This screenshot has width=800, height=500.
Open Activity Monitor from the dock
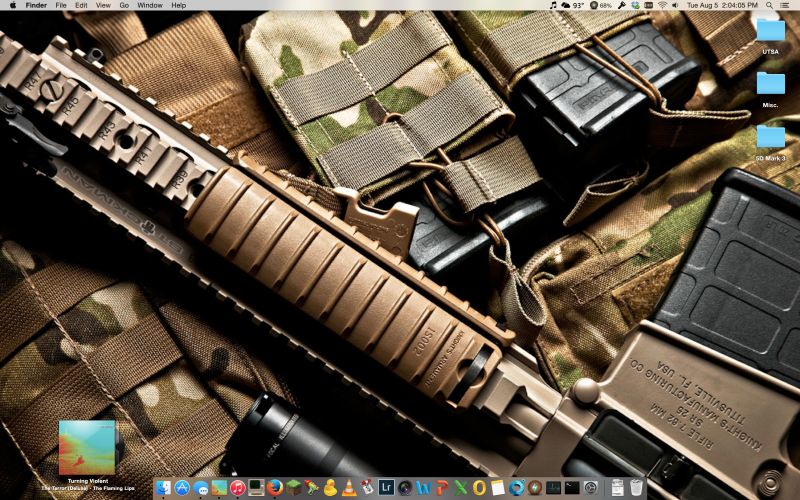click(553, 488)
